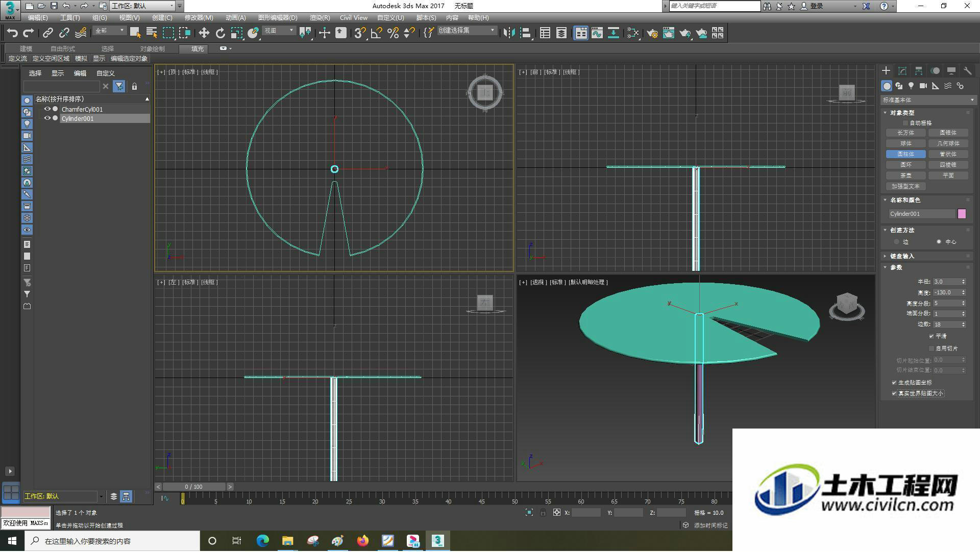Select the Shapes category in Create panel
Screen dimensions: 980x552
click(x=899, y=86)
